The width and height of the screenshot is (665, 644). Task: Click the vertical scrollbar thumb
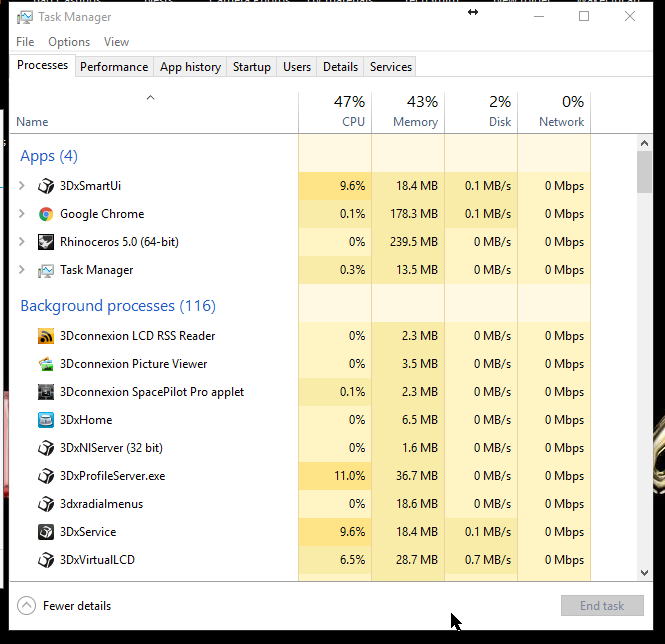pyautogui.click(x=645, y=172)
